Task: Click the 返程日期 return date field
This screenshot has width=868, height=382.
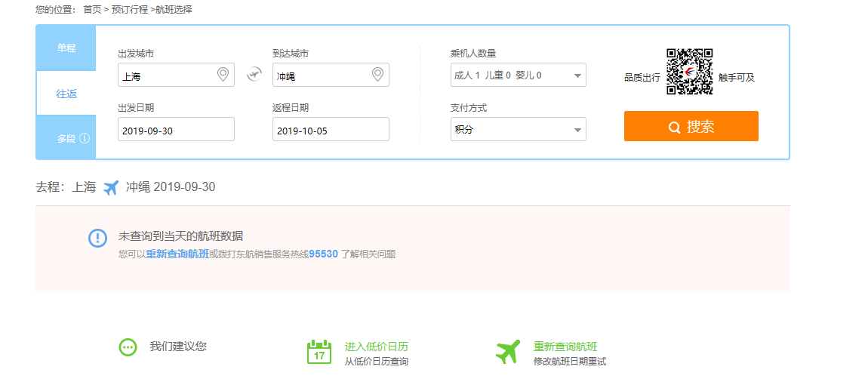Action: [330, 130]
